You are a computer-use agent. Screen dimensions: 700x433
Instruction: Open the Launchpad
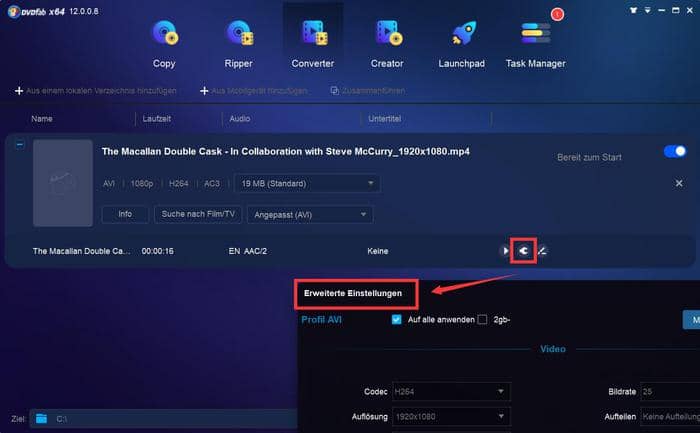[462, 44]
